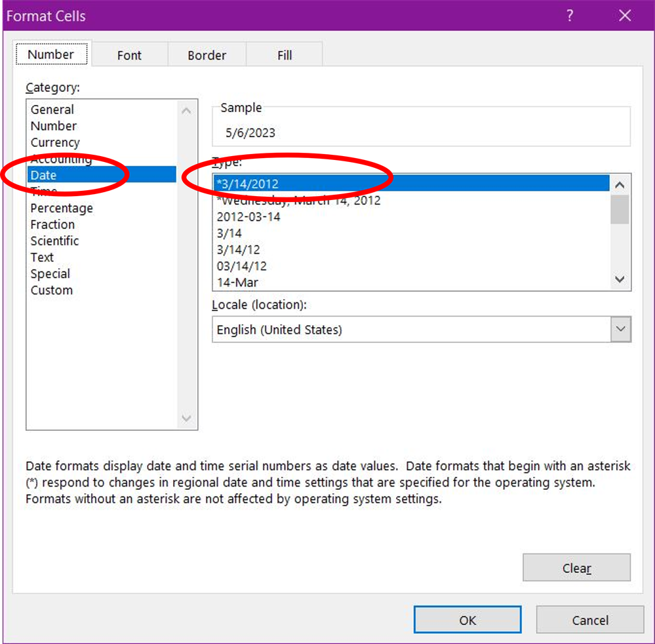Select the Date category

pos(102,174)
